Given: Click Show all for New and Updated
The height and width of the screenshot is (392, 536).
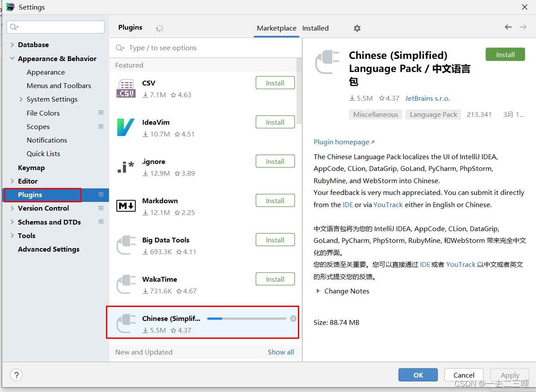Looking at the screenshot, I should point(281,352).
